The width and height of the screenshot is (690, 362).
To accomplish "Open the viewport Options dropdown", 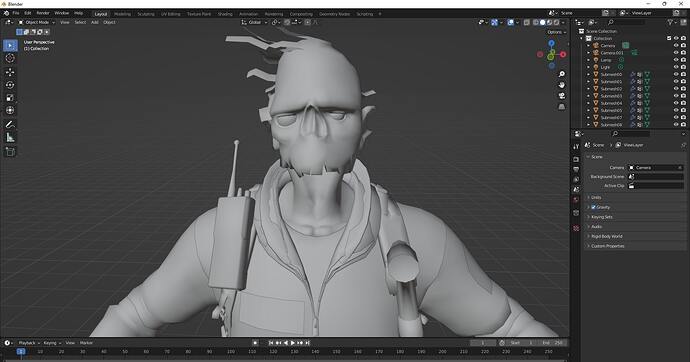I will pyautogui.click(x=556, y=32).
